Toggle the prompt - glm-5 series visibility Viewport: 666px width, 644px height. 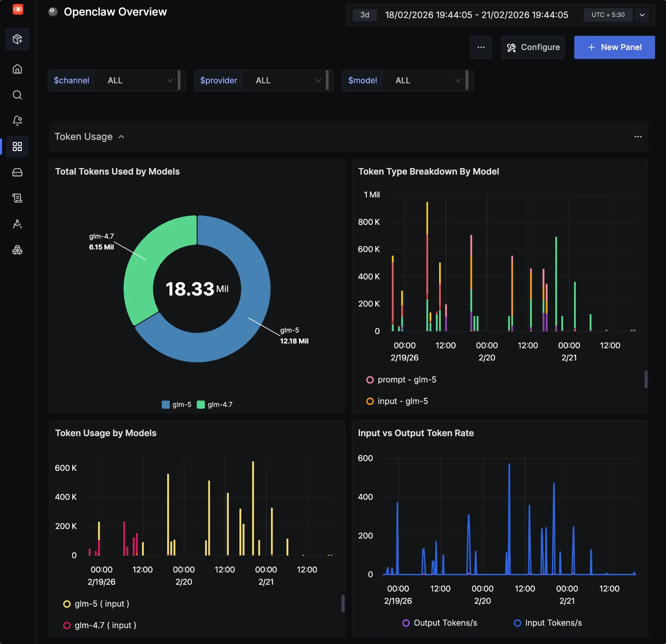coord(401,379)
